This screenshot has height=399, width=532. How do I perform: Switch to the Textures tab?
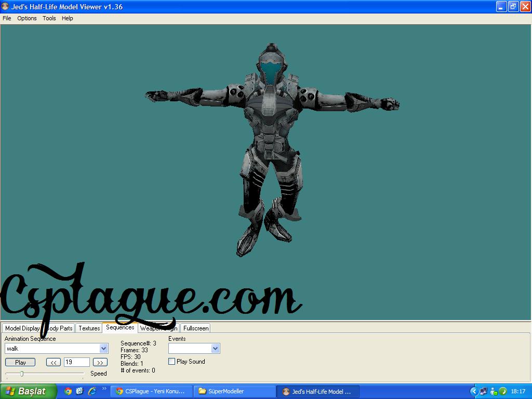[89, 328]
